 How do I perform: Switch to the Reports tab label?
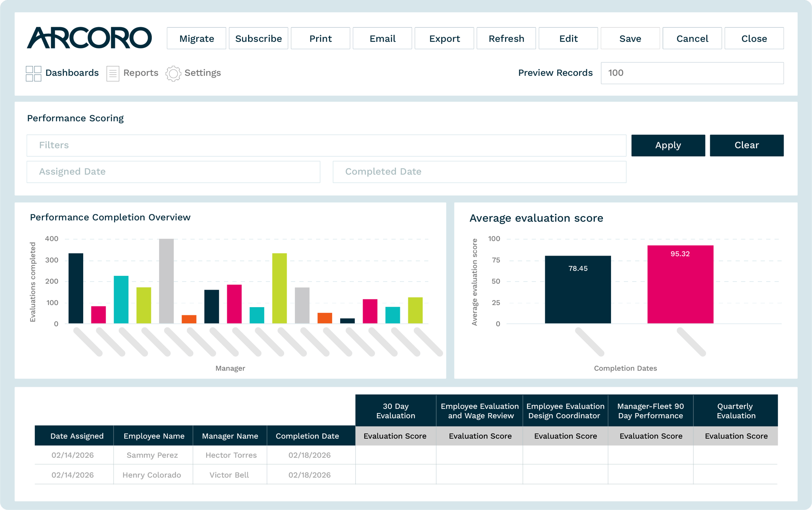pos(140,73)
